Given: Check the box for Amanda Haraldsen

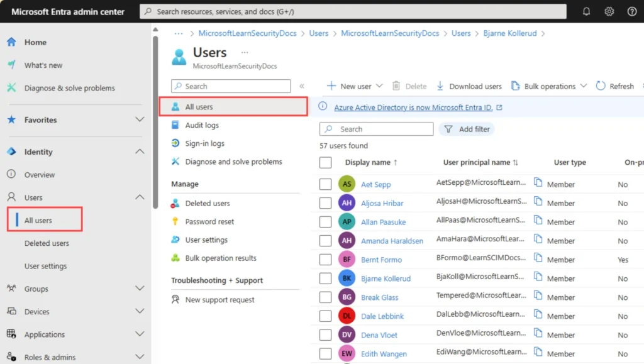Looking at the screenshot, I should pos(325,241).
